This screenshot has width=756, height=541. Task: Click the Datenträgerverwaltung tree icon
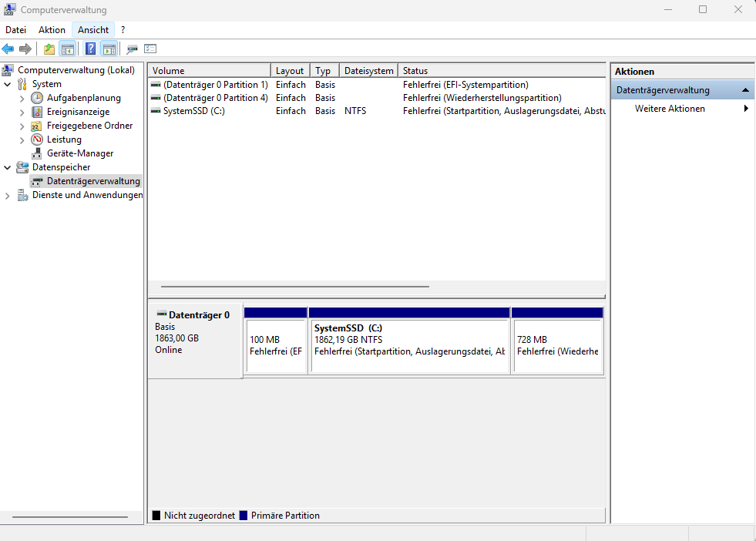(37, 182)
